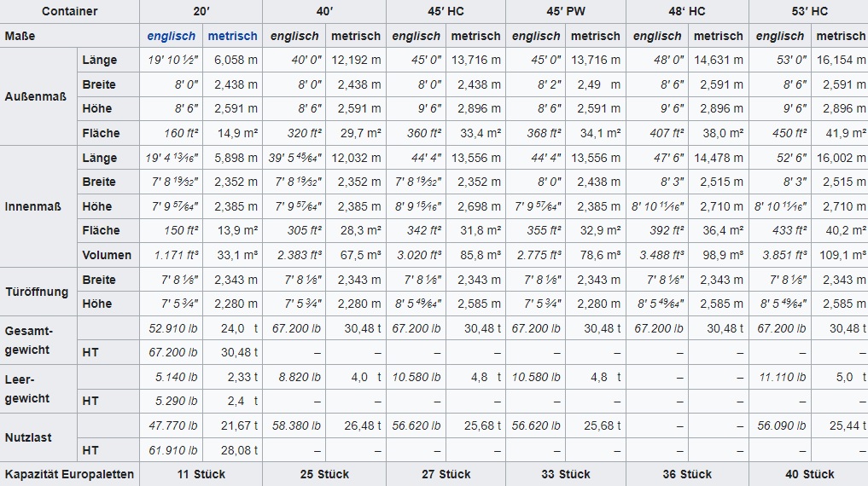Select the 45′ HC column header

click(446, 12)
